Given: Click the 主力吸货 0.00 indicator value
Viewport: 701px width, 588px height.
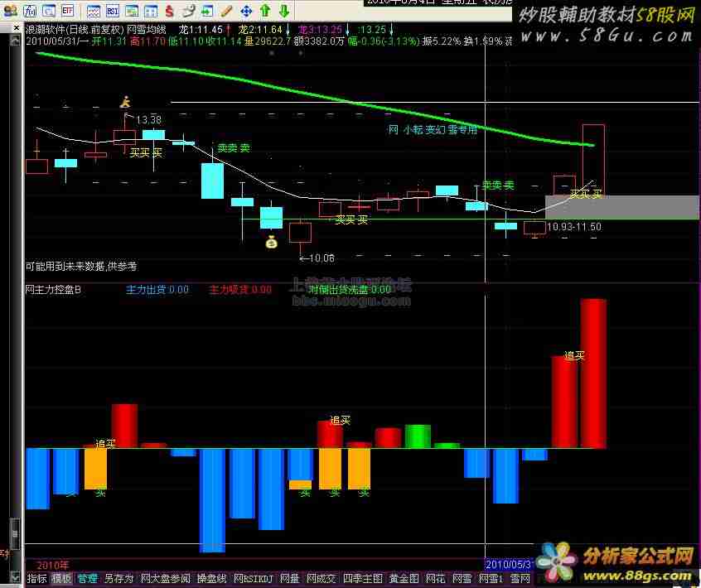Looking at the screenshot, I should click(x=240, y=290).
